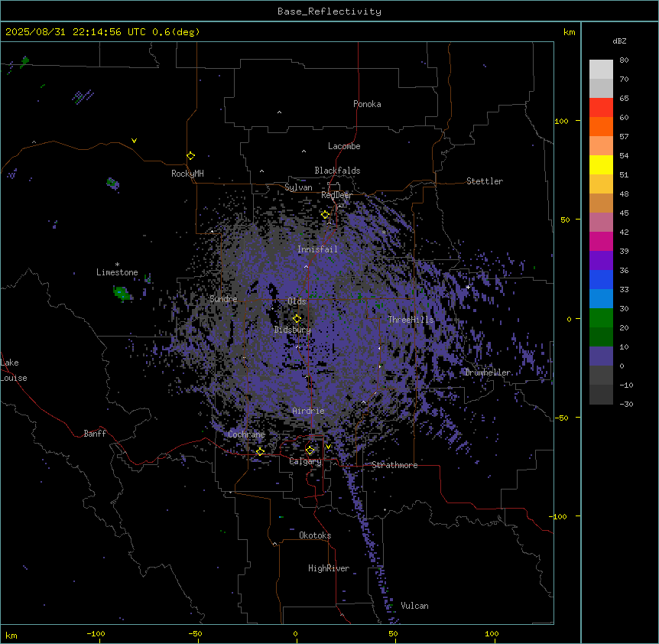This screenshot has width=659, height=644.
Task: Select the Drumheller label
Action: pos(488,372)
